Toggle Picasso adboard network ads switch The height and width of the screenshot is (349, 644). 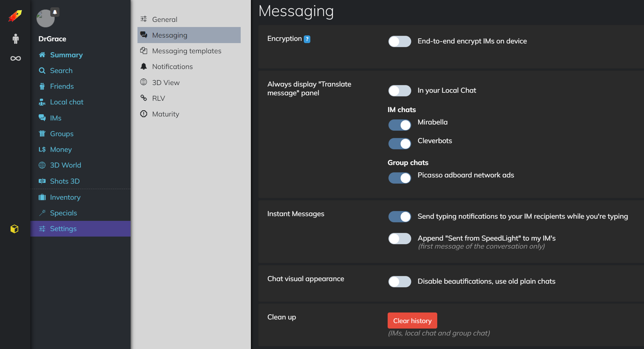[400, 178]
